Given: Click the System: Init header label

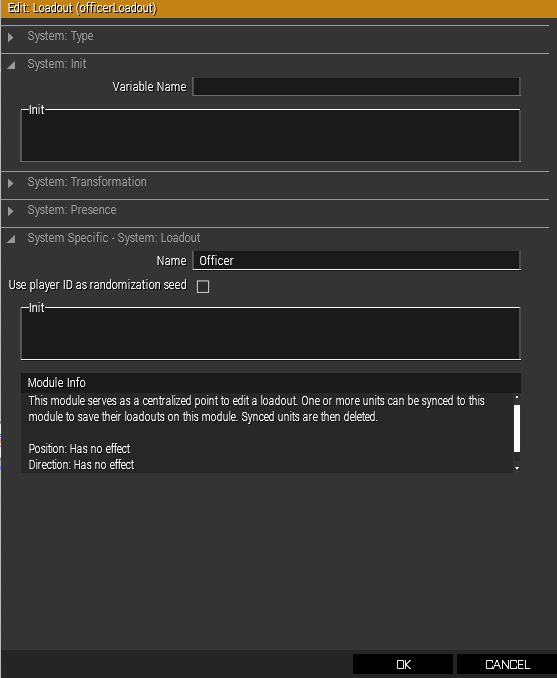Looking at the screenshot, I should pyautogui.click(x=57, y=64).
